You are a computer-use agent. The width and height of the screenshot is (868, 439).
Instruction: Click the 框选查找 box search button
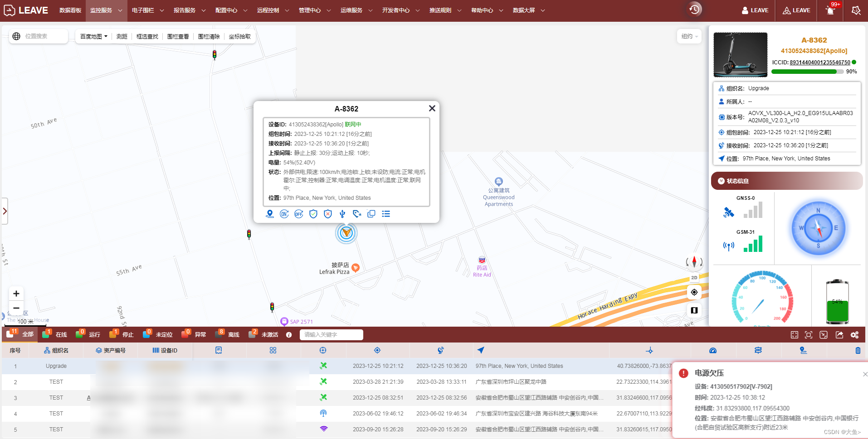(x=147, y=37)
